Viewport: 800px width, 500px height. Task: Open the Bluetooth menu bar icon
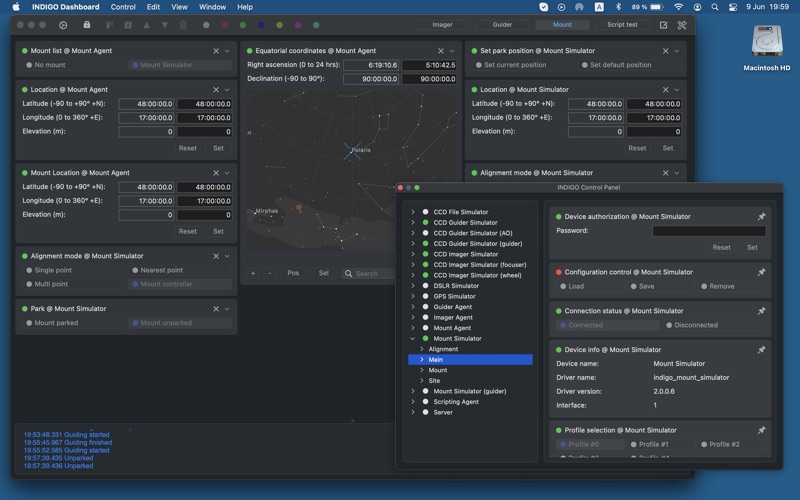click(618, 7)
